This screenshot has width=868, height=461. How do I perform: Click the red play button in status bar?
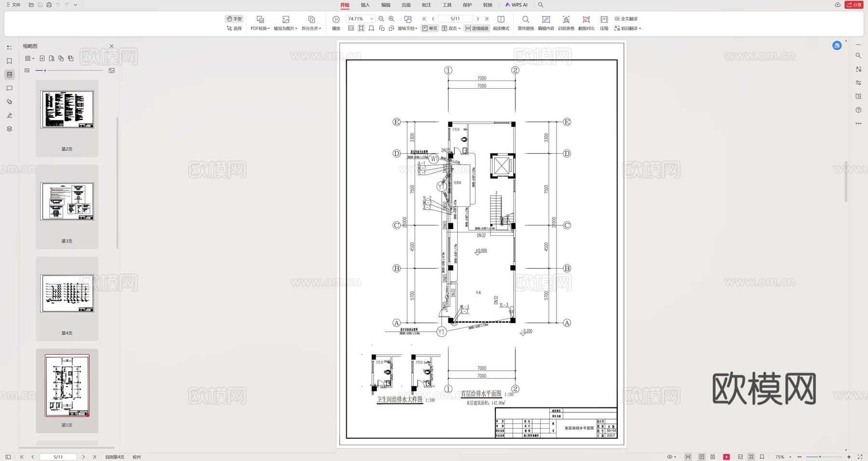click(726, 457)
